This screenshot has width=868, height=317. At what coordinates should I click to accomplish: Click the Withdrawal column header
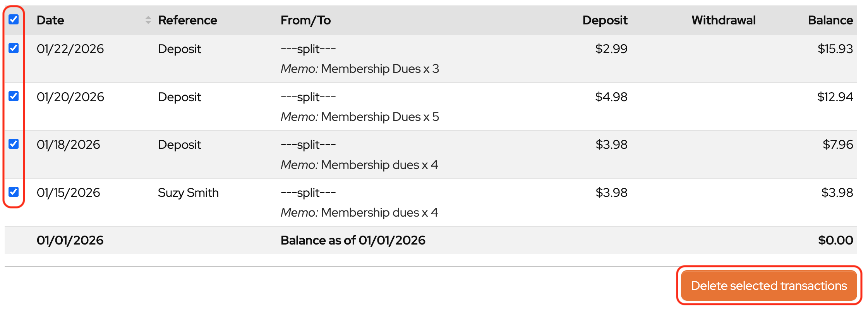[723, 20]
